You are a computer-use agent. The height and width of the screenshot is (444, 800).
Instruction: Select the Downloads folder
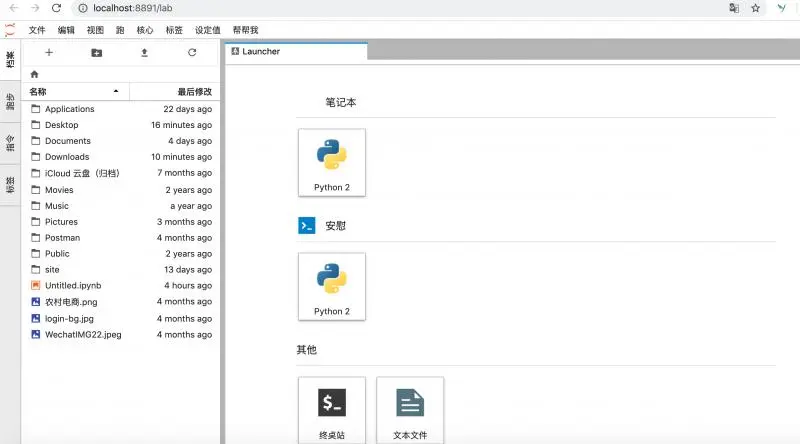coord(121,157)
